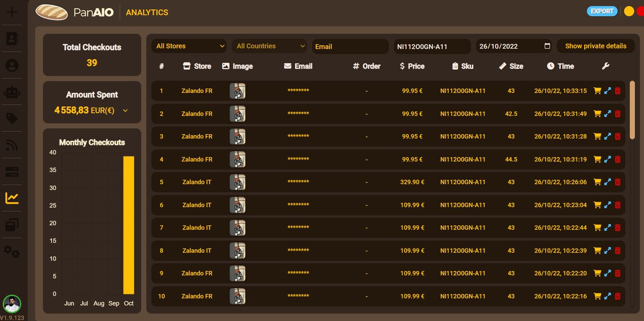Screen dimensions: 644x321
Task: Click the table vertical scrollbar
Action: coord(632,110)
